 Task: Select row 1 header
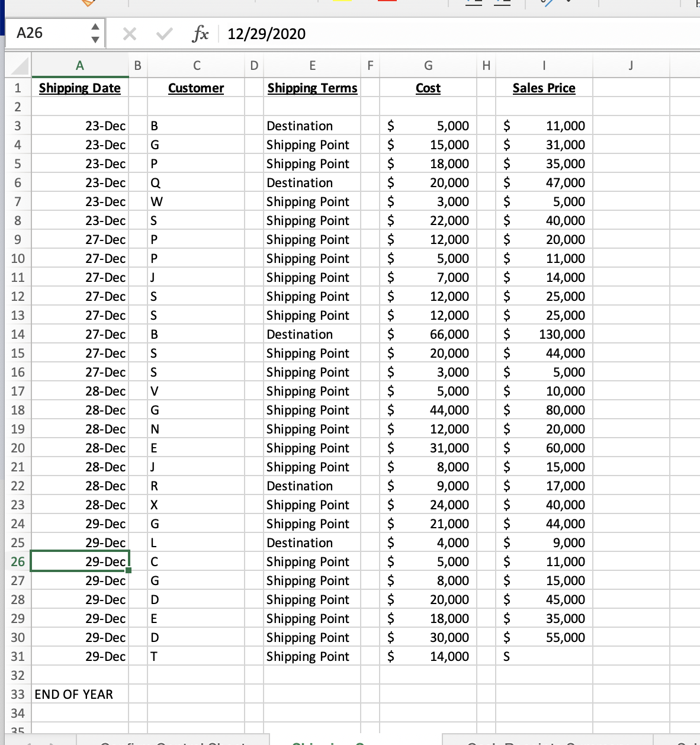pyautogui.click(x=18, y=88)
